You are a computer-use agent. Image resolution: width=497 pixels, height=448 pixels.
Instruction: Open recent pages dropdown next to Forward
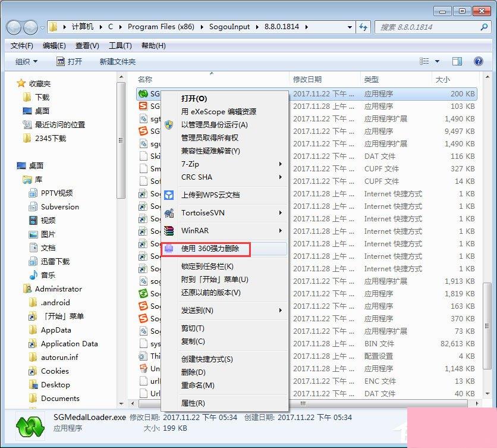pyautogui.click(x=42, y=28)
